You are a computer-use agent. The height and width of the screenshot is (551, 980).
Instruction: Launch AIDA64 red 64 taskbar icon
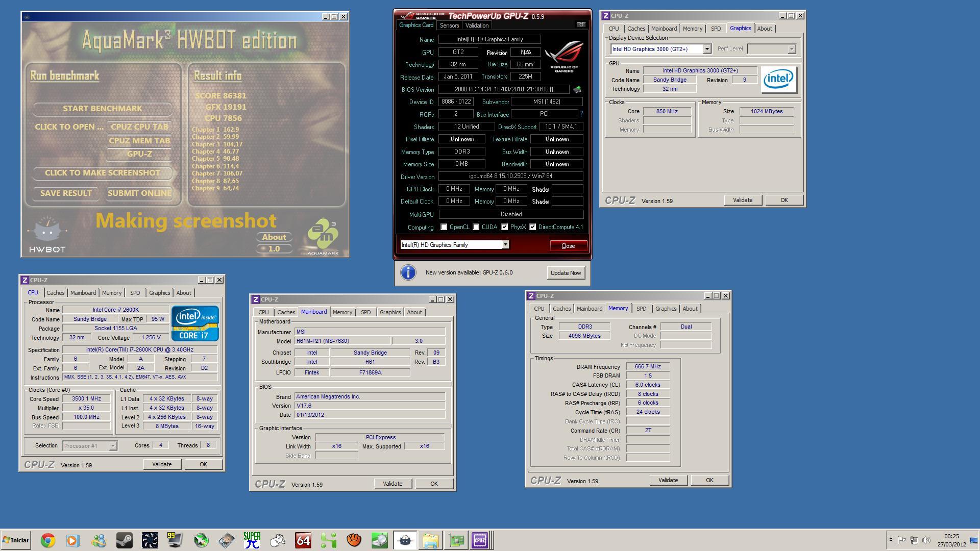303,540
